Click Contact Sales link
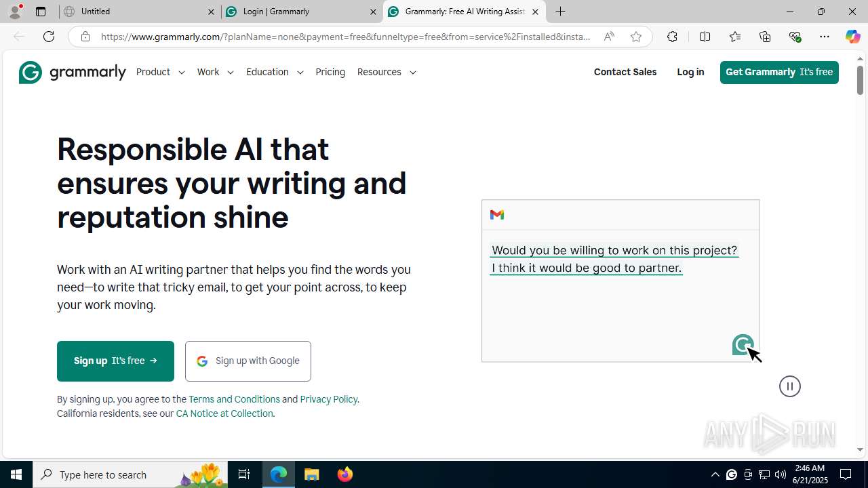This screenshot has width=868, height=488. pyautogui.click(x=625, y=72)
